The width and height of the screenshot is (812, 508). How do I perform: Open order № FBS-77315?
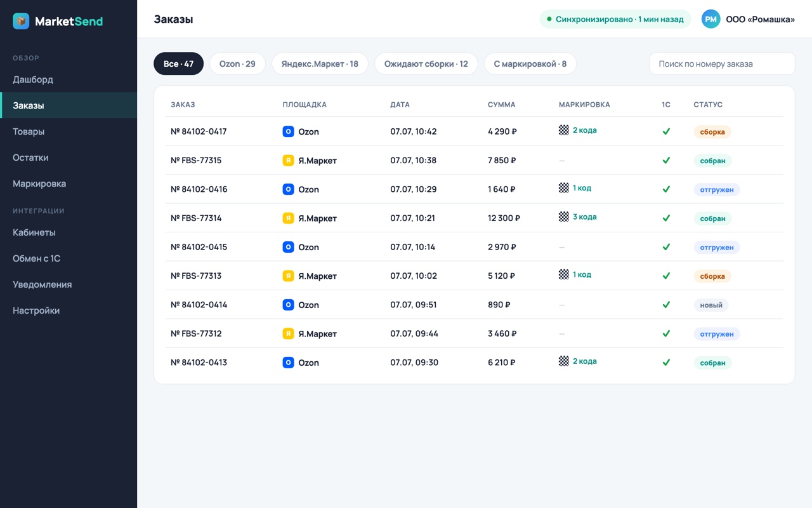pos(196,161)
